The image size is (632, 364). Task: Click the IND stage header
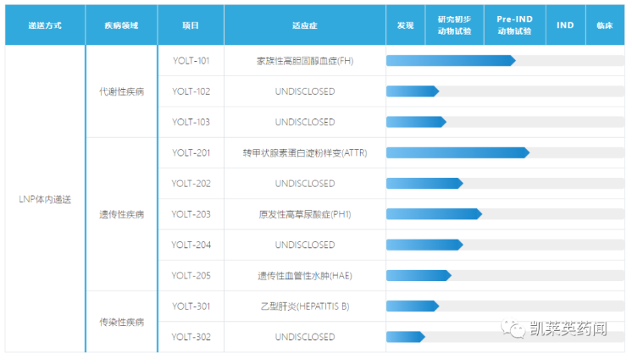pyautogui.click(x=565, y=25)
